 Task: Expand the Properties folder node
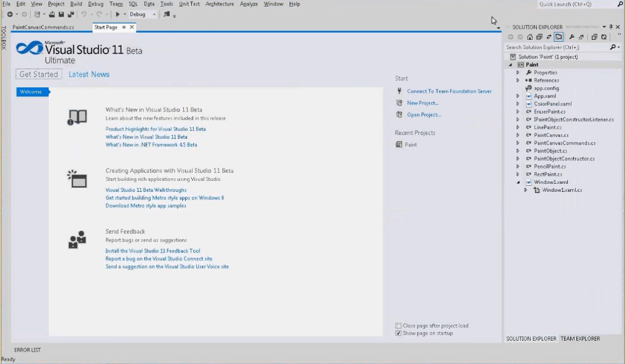[x=518, y=73]
